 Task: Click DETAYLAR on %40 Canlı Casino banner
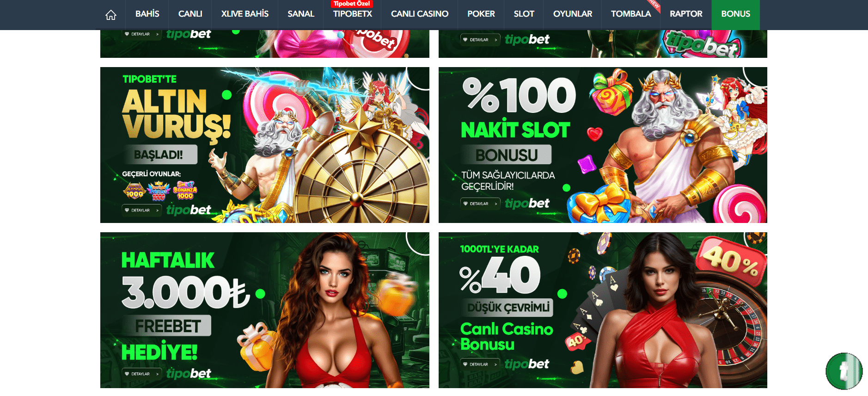coord(480,364)
